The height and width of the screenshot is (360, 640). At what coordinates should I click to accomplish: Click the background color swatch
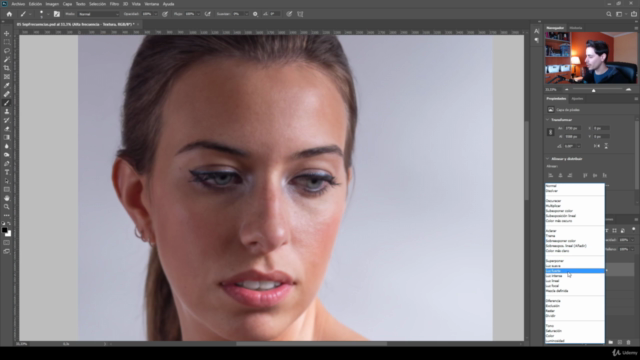click(9, 234)
